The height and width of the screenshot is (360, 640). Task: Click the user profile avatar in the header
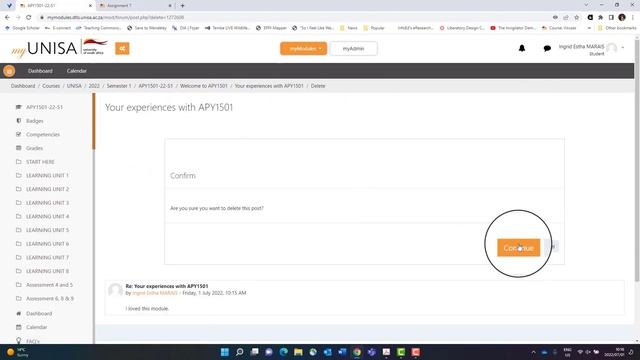coord(611,48)
